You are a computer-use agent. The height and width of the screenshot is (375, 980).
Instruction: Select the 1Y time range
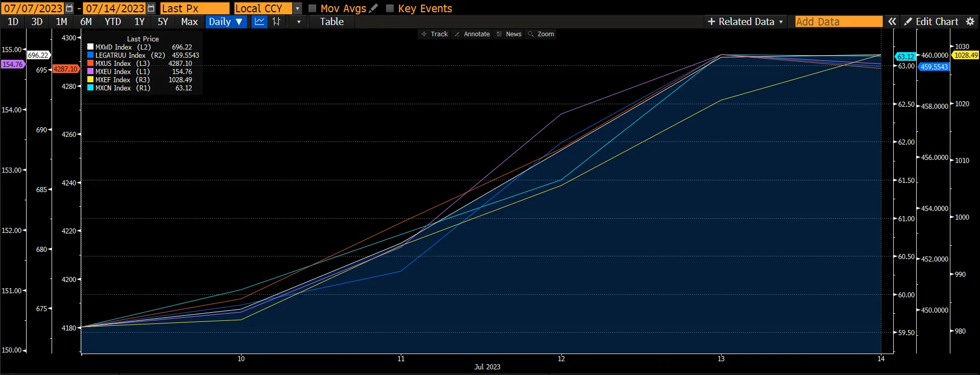click(x=139, y=21)
